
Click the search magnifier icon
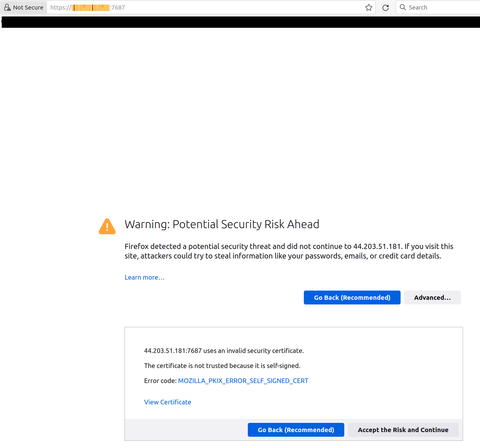point(403,7)
